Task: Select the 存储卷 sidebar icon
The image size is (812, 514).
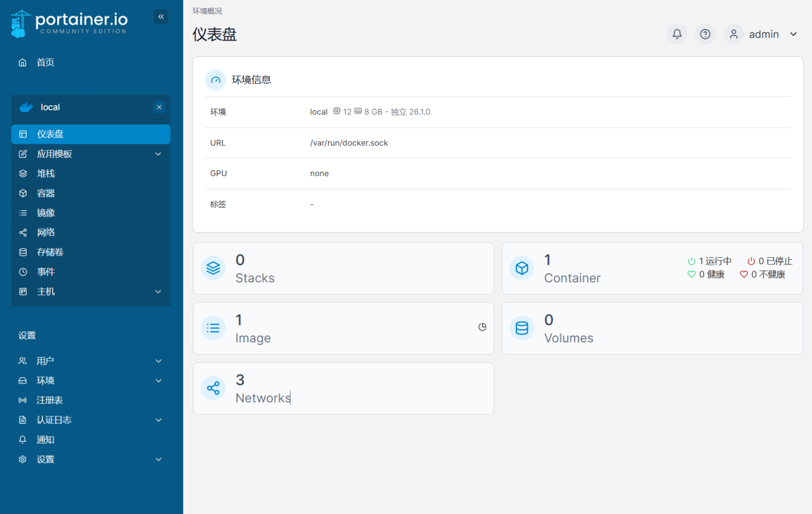Action: tap(23, 252)
